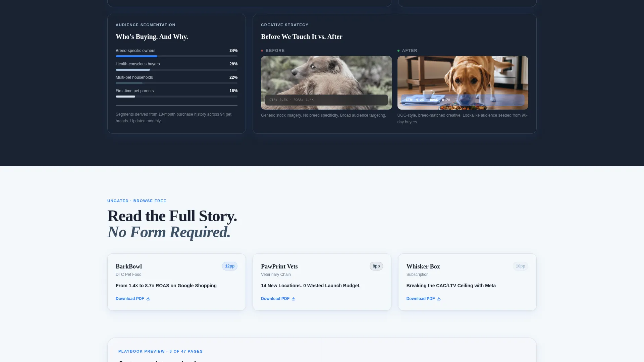Click the Health-conscious buyers progress bar
The image size is (644, 362).
coord(176,70)
